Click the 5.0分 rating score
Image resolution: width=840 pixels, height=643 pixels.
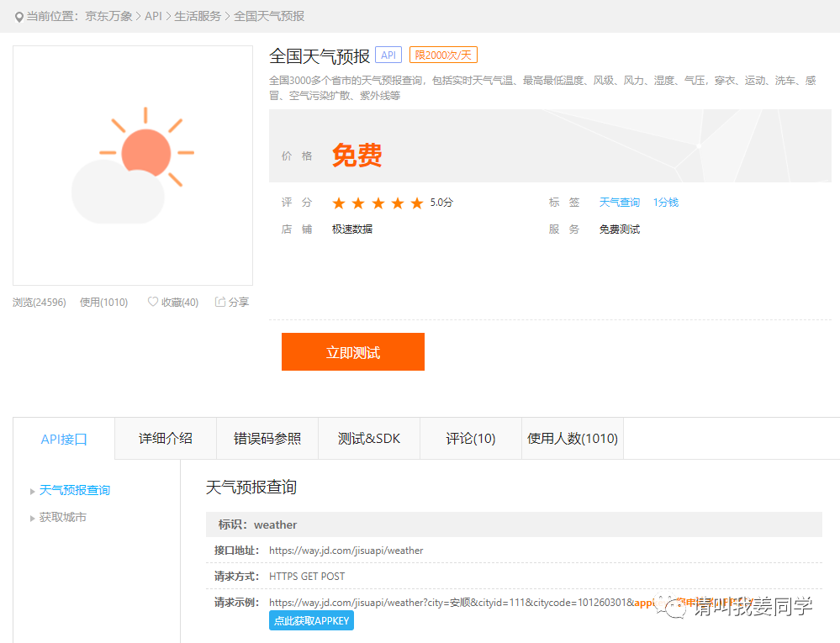click(441, 203)
